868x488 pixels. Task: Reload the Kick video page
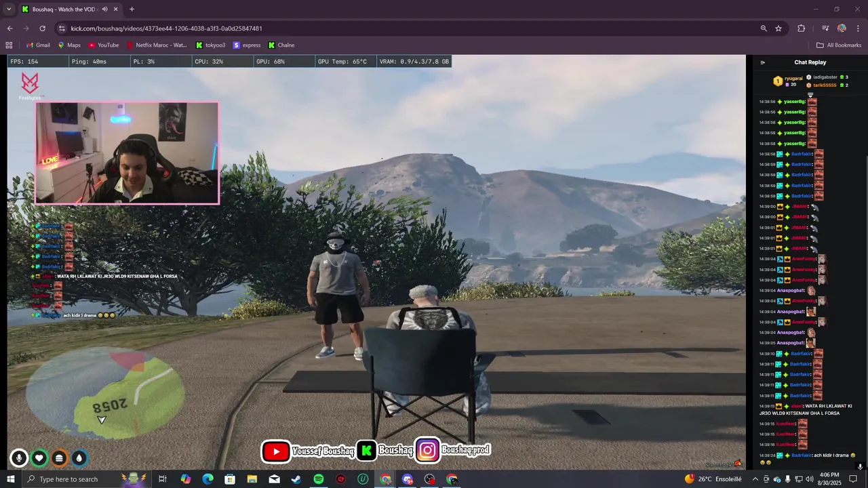coord(42,28)
